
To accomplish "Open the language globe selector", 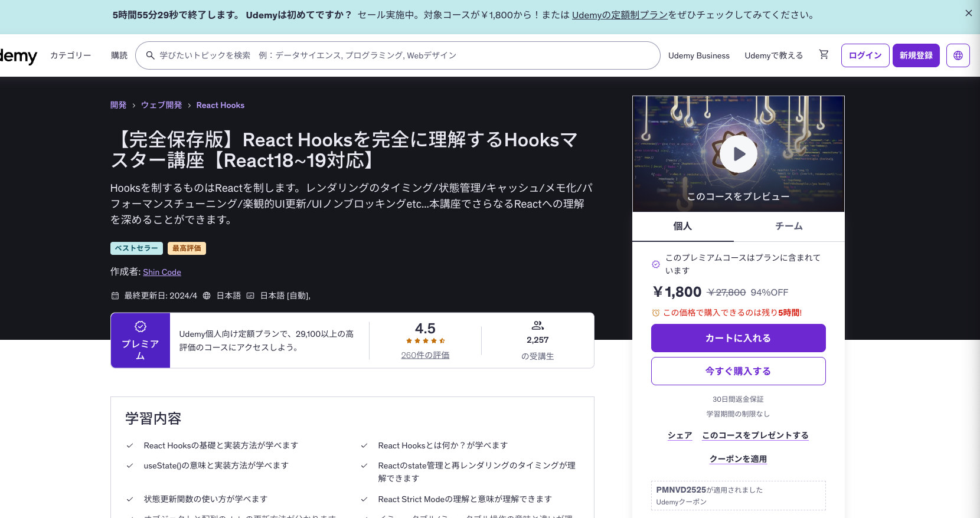I will (x=958, y=55).
